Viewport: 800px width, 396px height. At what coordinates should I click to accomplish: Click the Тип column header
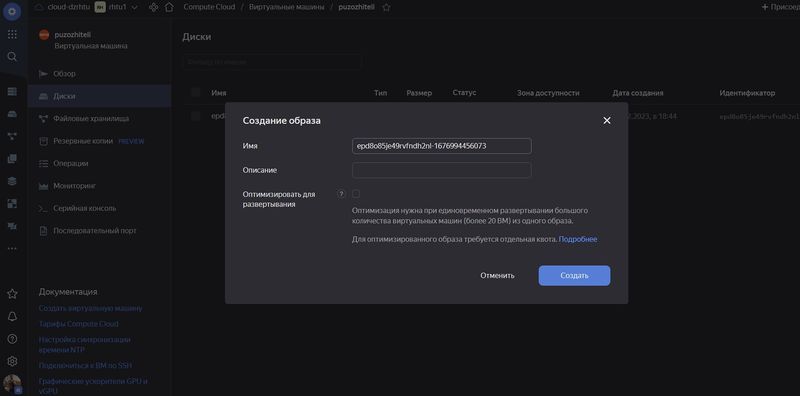click(x=381, y=93)
